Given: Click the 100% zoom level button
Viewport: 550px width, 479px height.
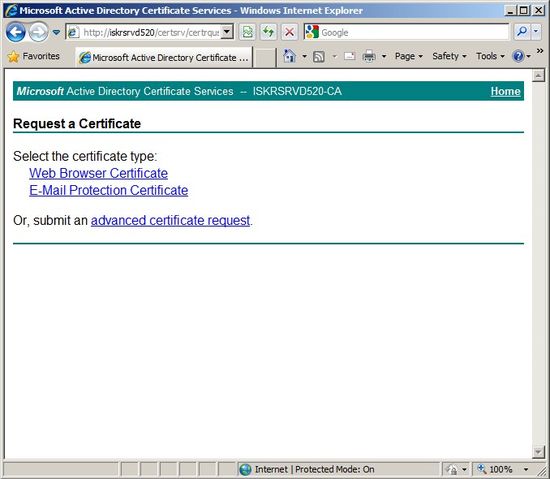Looking at the screenshot, I should tap(495, 469).
